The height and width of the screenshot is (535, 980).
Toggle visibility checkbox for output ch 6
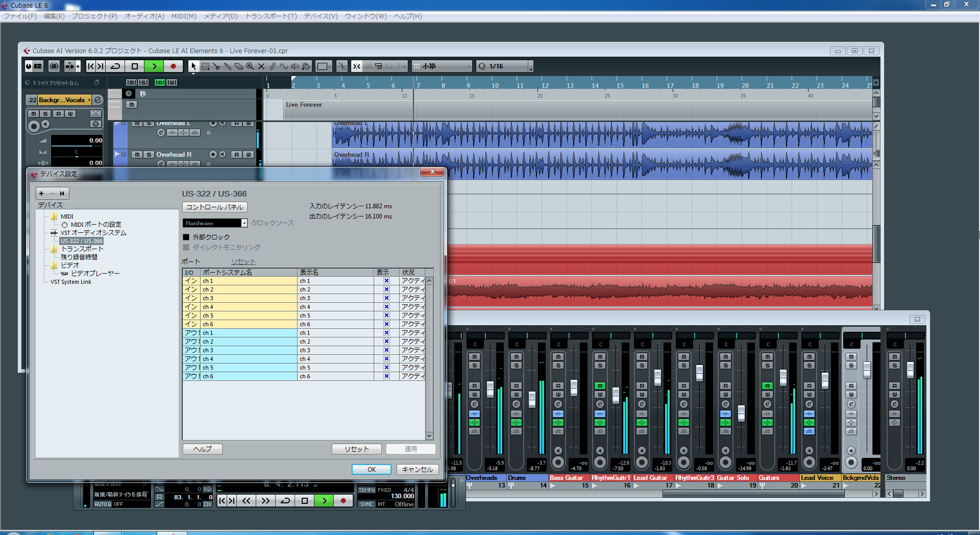coord(386,376)
